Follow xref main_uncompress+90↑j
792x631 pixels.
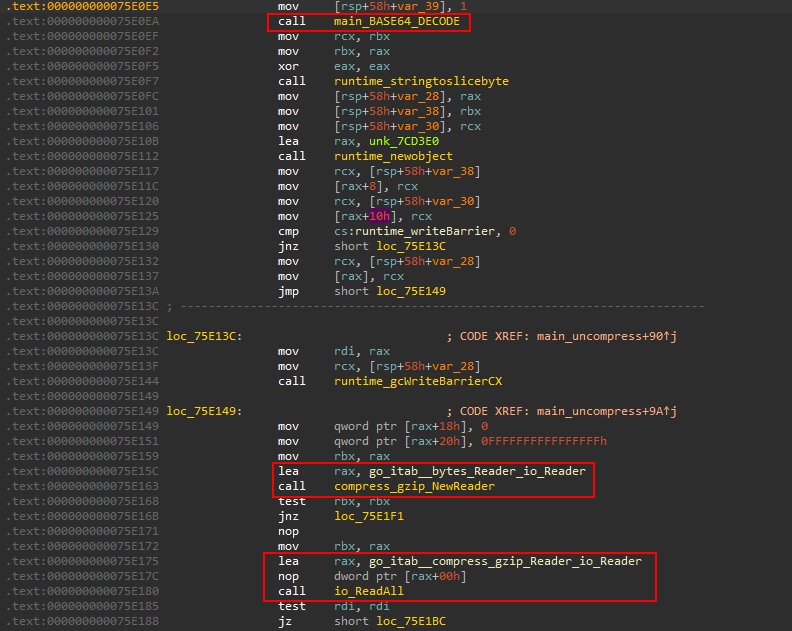[607, 336]
